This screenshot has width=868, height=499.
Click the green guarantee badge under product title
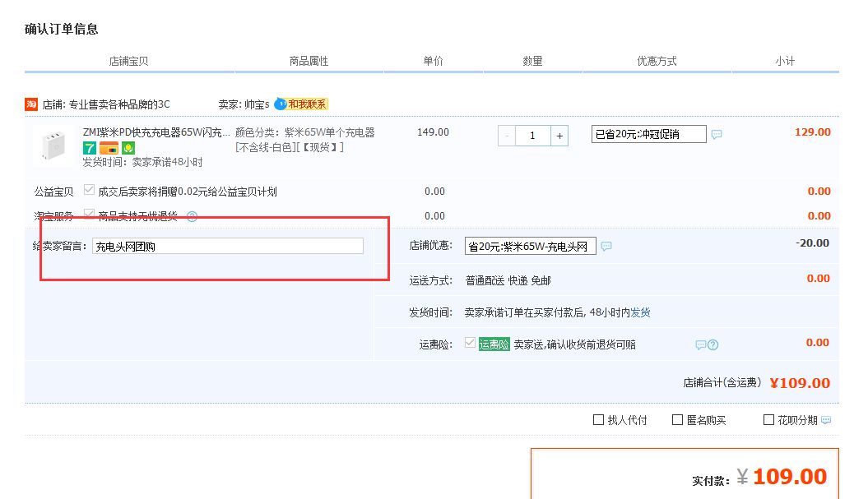pyautogui.click(x=128, y=148)
